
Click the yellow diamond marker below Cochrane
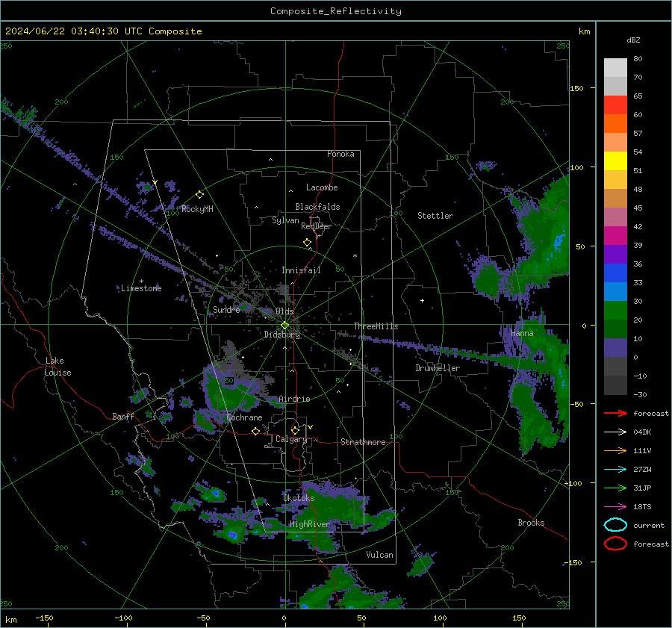pos(255,431)
